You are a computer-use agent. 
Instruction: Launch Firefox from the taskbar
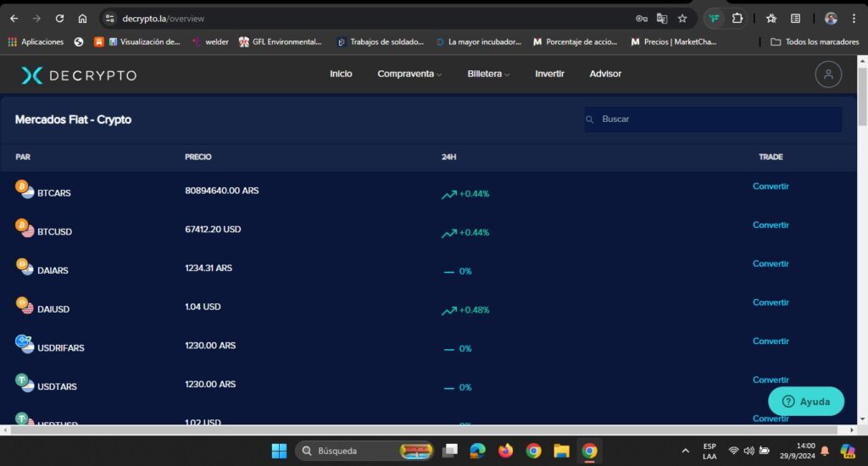point(506,451)
